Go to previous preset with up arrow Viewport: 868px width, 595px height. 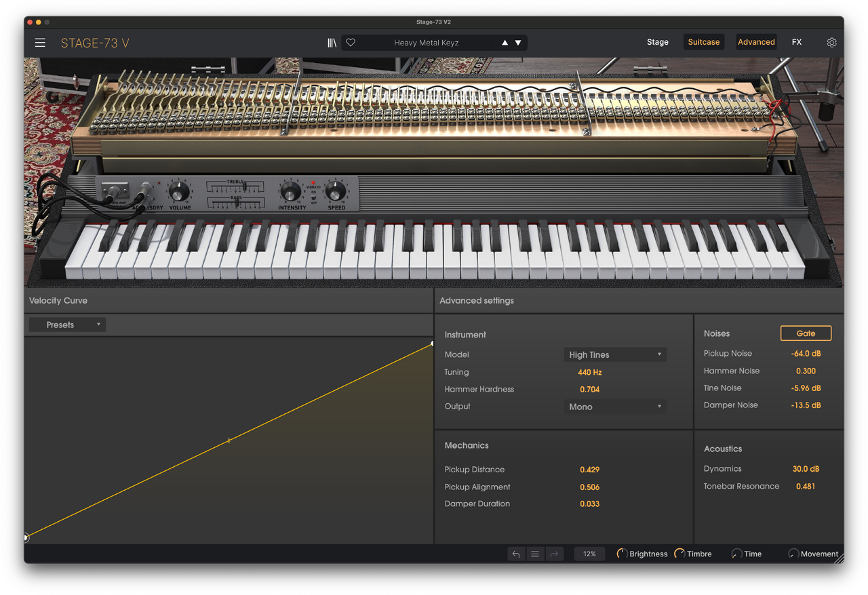(505, 43)
